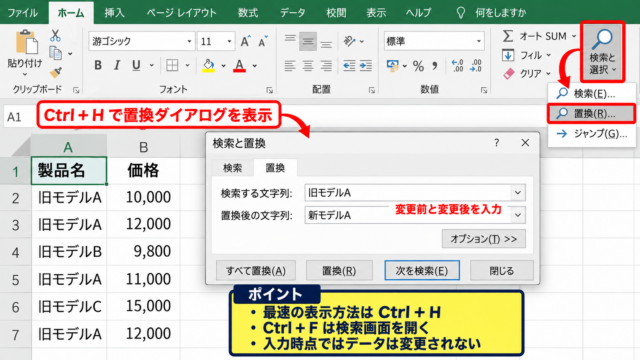This screenshot has height=360, width=640.
Task: Click the Cut scissors icon
Action: 55,36
